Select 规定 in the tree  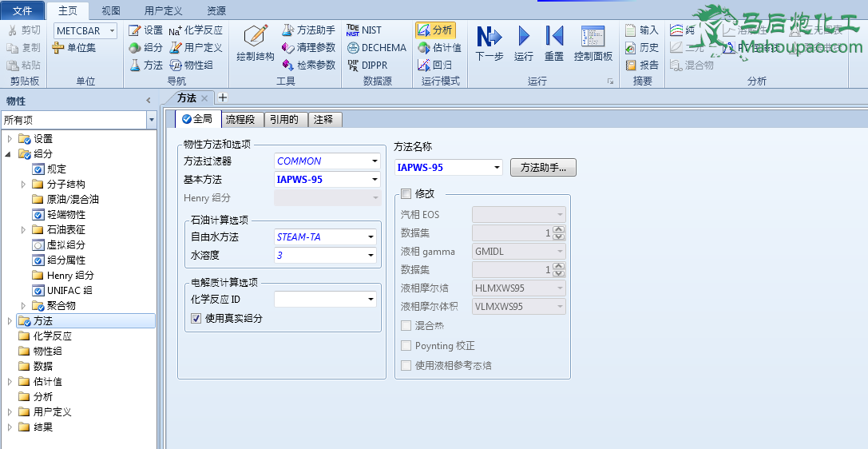pyautogui.click(x=50, y=169)
